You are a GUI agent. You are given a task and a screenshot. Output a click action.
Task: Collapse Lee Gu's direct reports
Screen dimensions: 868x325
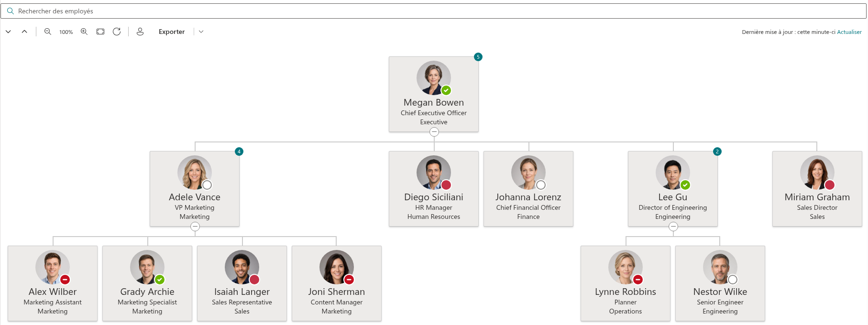point(673,227)
